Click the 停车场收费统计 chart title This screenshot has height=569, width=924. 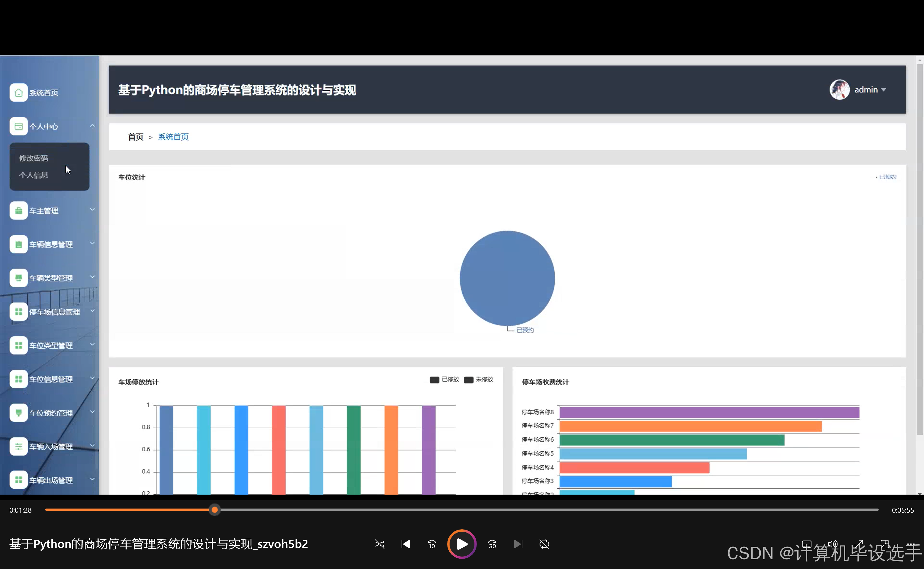click(545, 382)
